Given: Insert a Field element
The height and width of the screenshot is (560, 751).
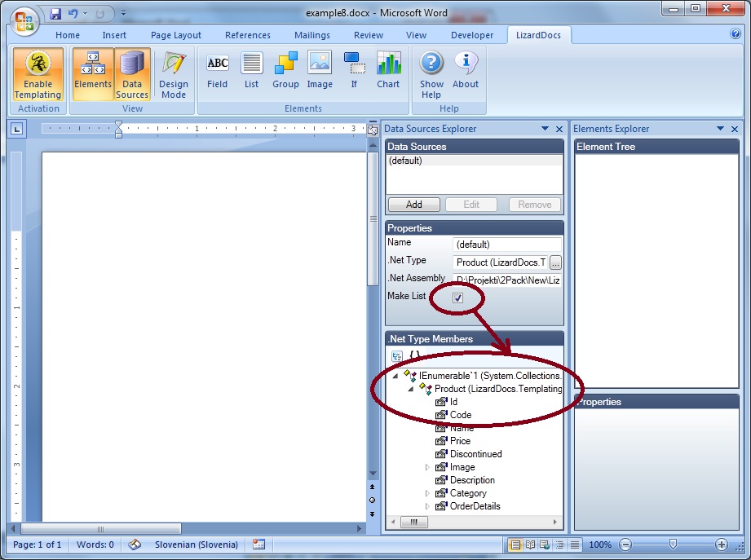Looking at the screenshot, I should (x=218, y=71).
